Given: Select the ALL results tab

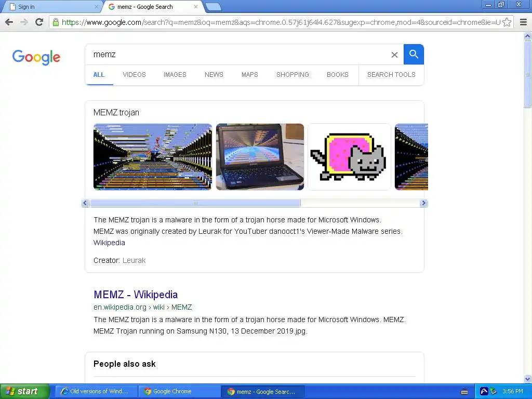Looking at the screenshot, I should pos(99,75).
